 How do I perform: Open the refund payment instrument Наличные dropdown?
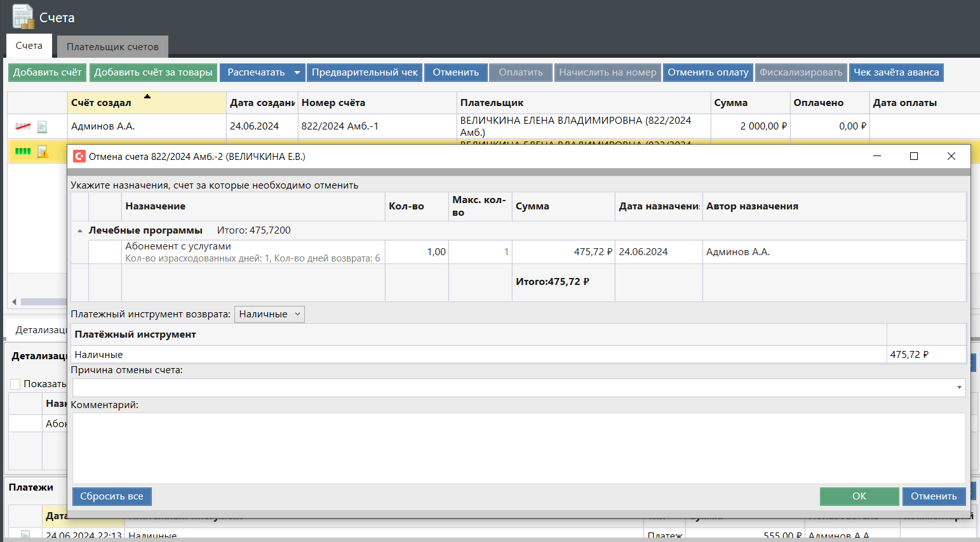pos(269,314)
